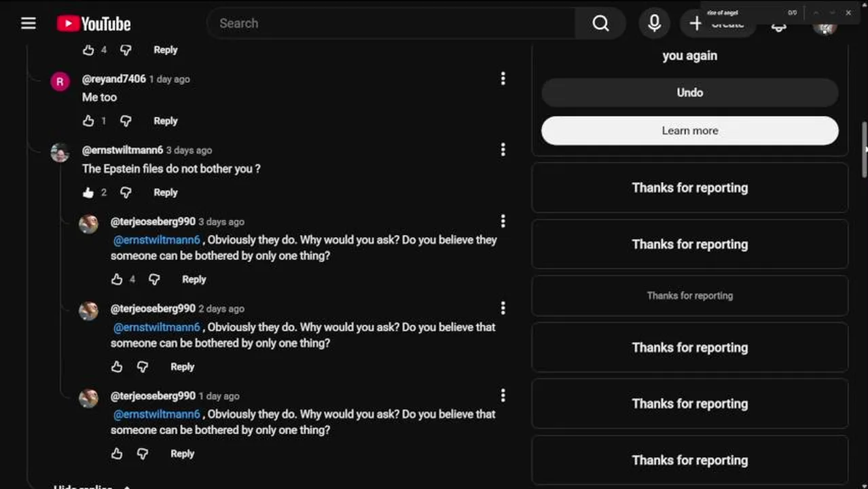This screenshot has width=868, height=489.
Task: Click "1 day ago" timestamp on @reyand7406 comment
Action: coord(170,79)
